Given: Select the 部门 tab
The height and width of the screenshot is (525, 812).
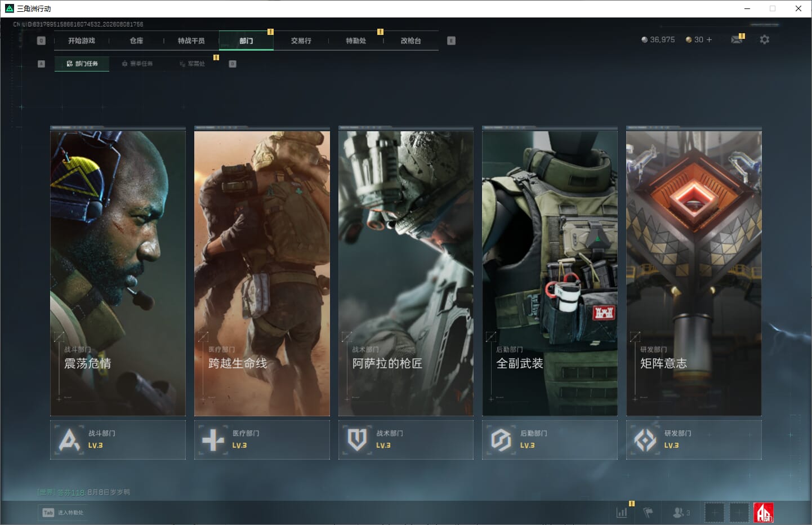Looking at the screenshot, I should (246, 41).
